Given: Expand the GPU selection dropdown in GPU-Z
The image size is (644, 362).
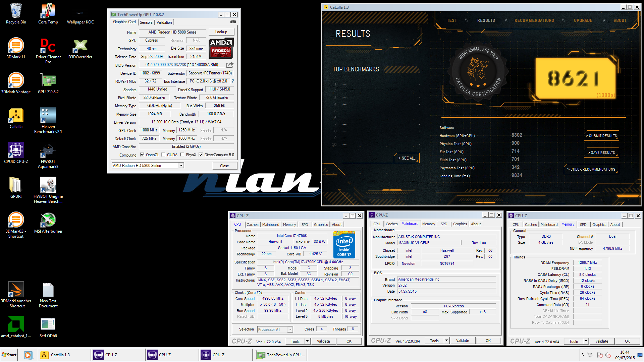Looking at the screenshot, I should [x=181, y=166].
